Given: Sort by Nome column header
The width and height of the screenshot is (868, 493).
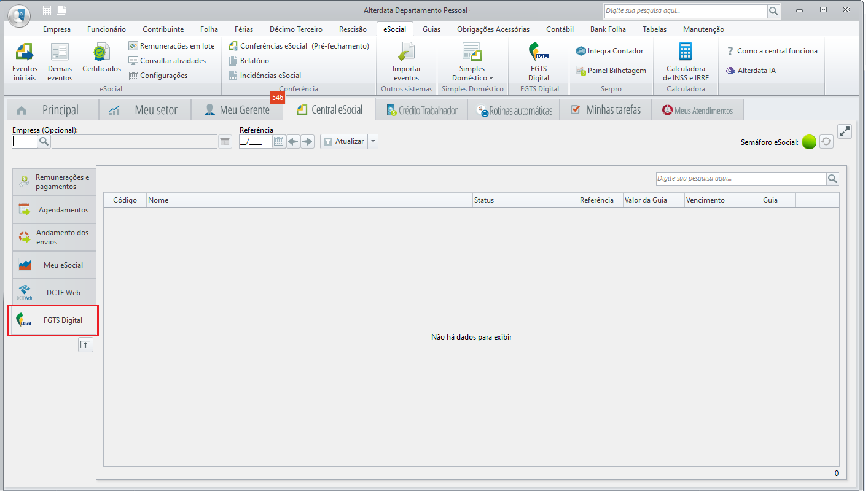Looking at the screenshot, I should [x=310, y=200].
